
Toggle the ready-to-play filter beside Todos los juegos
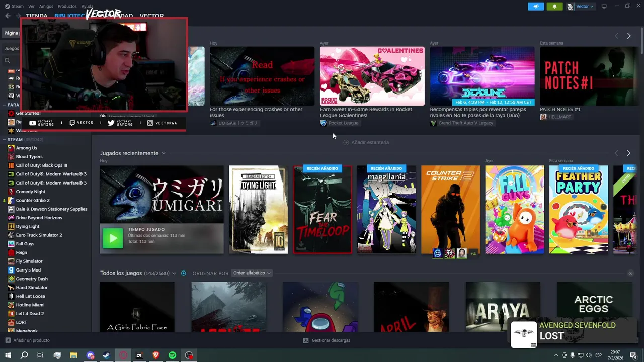[x=184, y=273]
